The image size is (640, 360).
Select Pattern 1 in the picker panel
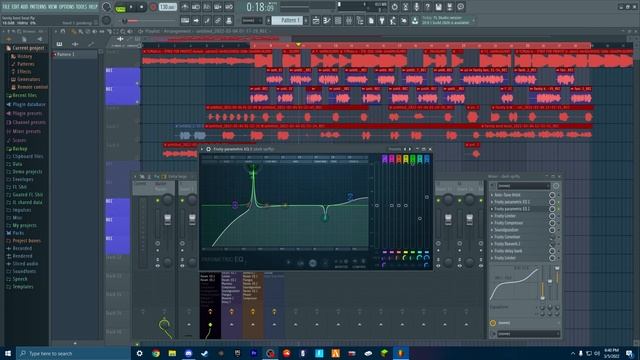[75, 54]
